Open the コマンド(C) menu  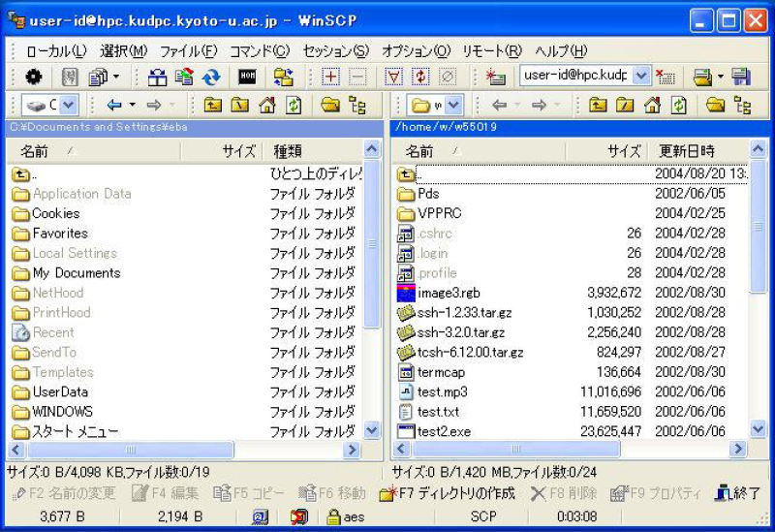pyautogui.click(x=260, y=50)
